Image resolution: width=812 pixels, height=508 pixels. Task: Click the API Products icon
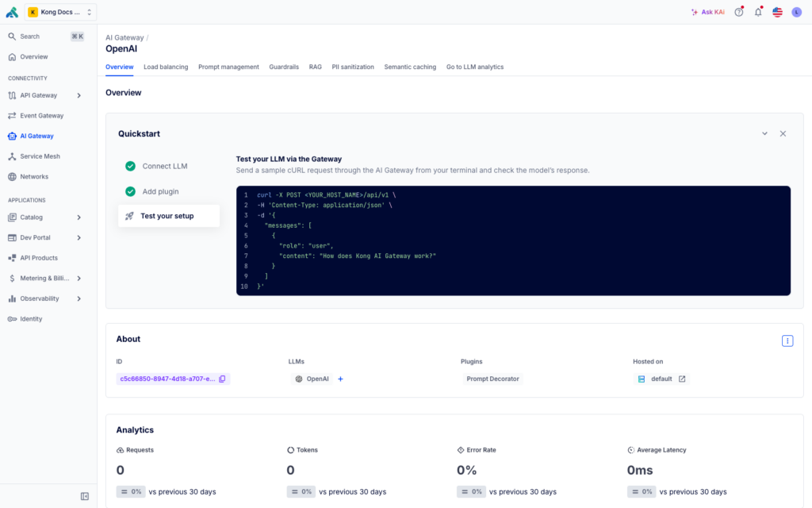[12, 258]
